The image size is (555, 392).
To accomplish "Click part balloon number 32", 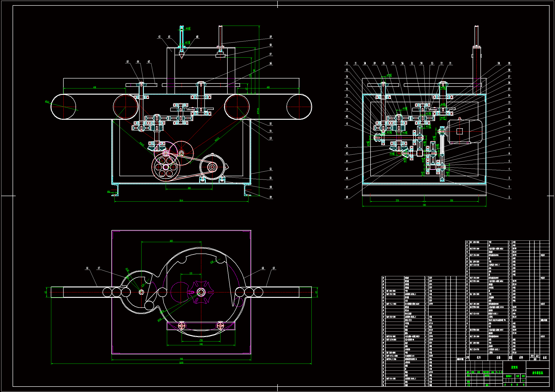I will coord(347,63).
